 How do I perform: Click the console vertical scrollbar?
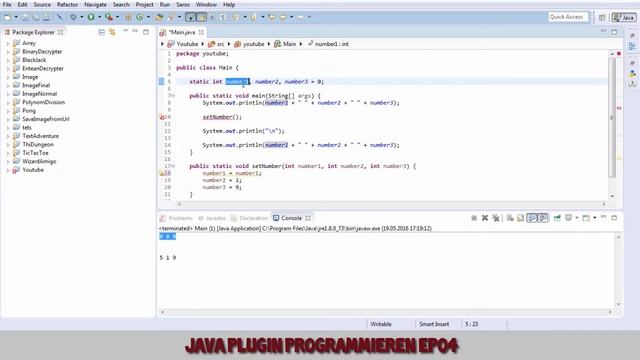[x=618, y=270]
